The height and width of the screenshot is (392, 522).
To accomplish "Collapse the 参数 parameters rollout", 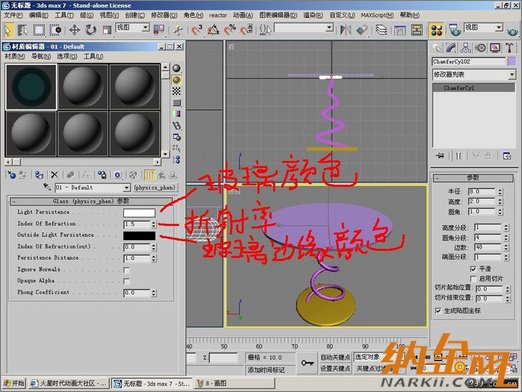I will (473, 178).
